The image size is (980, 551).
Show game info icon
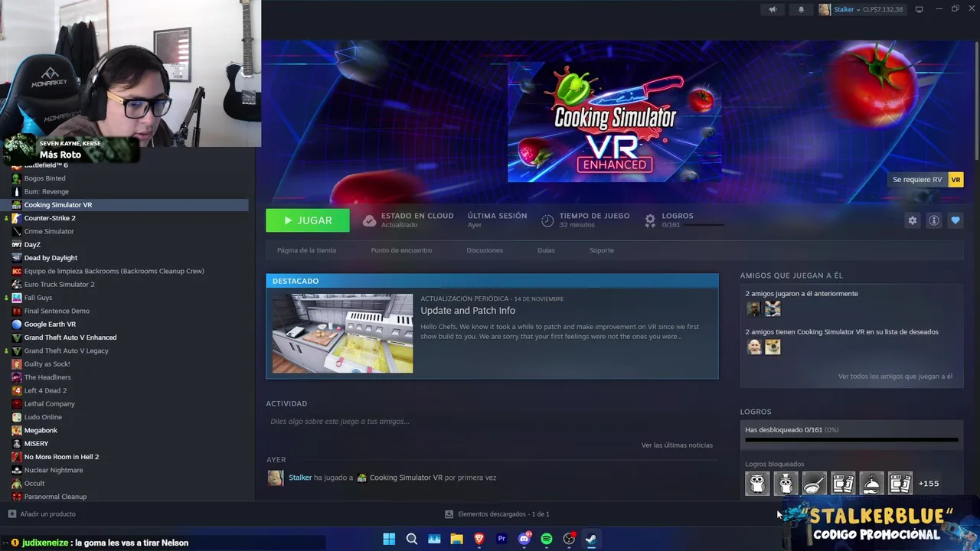pos(933,220)
